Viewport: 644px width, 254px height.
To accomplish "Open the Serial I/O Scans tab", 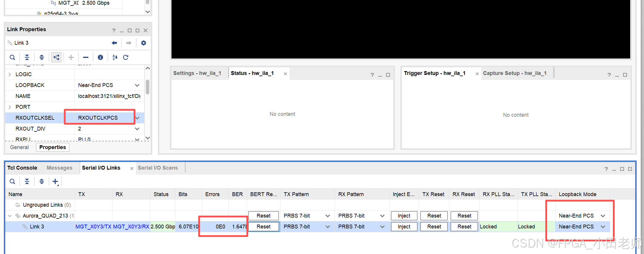I will pyautogui.click(x=158, y=168).
